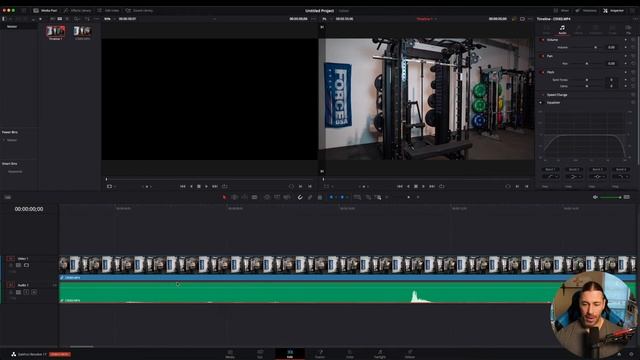Viewport: 640px width, 360px height.
Task: Switch to the Fairlight page
Action: [380, 353]
